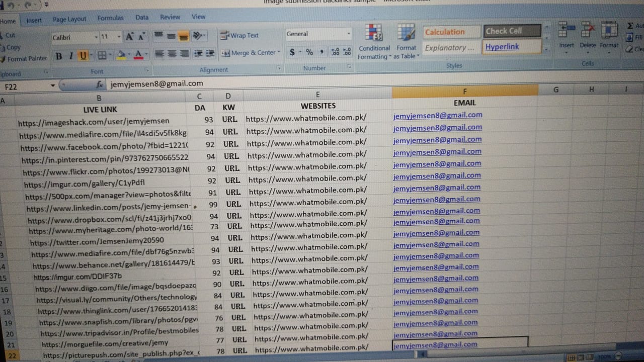This screenshot has width=644, height=362.
Task: Decrease the cell indent
Action: coord(198,53)
